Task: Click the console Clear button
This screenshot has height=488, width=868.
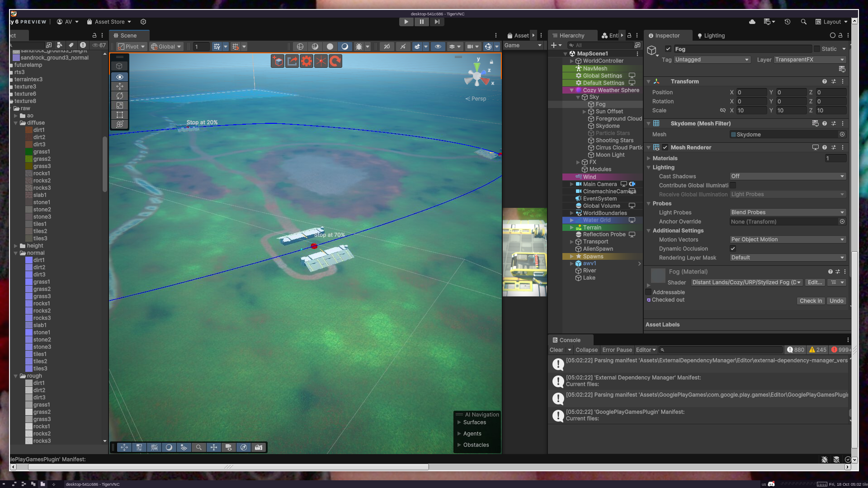Action: click(556, 350)
